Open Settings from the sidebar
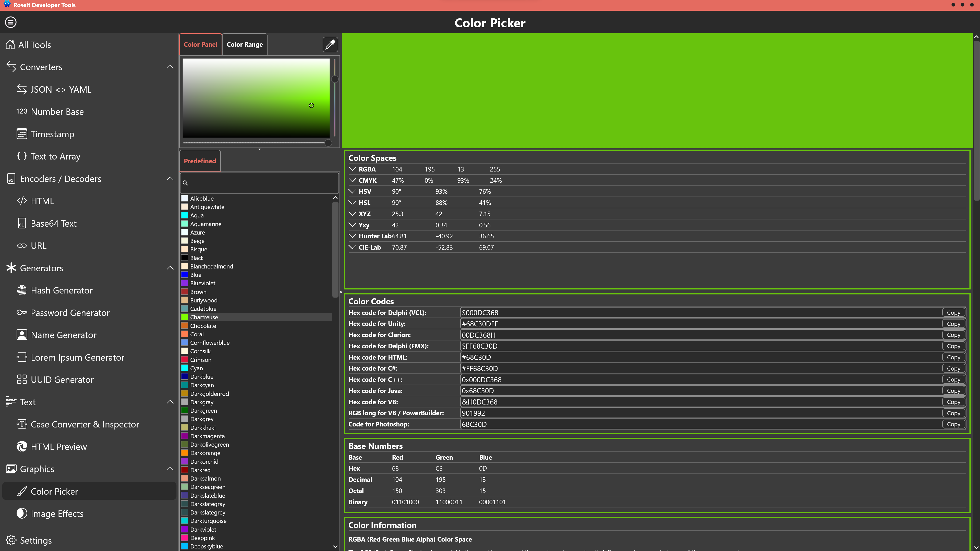 point(36,540)
